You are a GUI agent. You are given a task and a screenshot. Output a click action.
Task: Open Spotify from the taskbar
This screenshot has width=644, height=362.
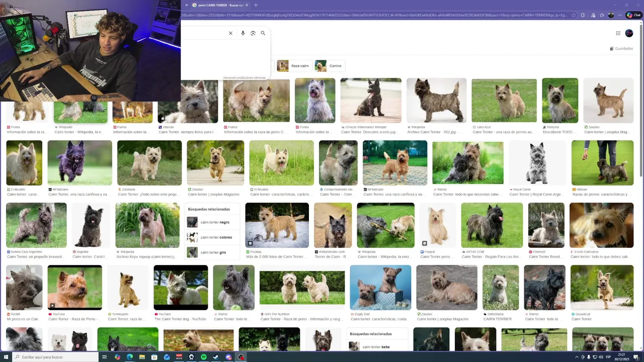pos(204,357)
